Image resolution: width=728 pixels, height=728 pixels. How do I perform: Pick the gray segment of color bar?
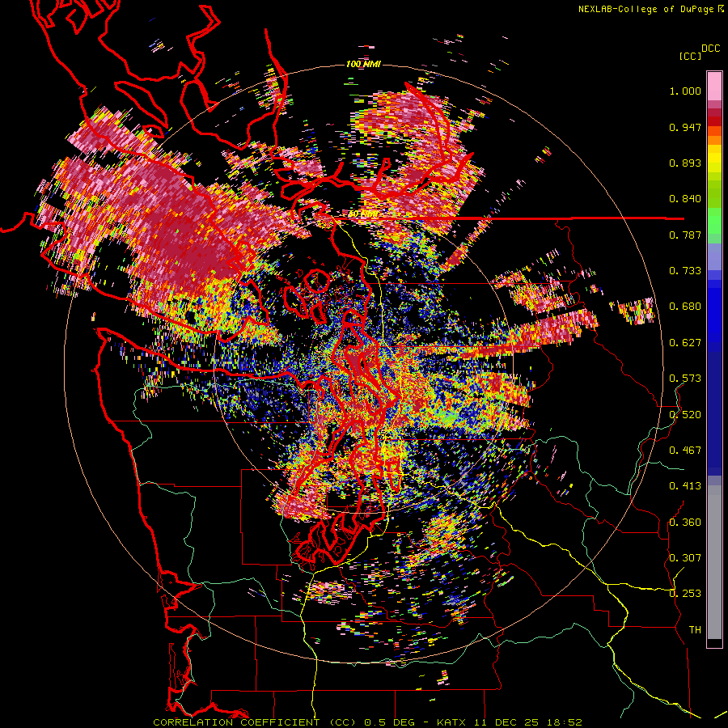point(714,562)
